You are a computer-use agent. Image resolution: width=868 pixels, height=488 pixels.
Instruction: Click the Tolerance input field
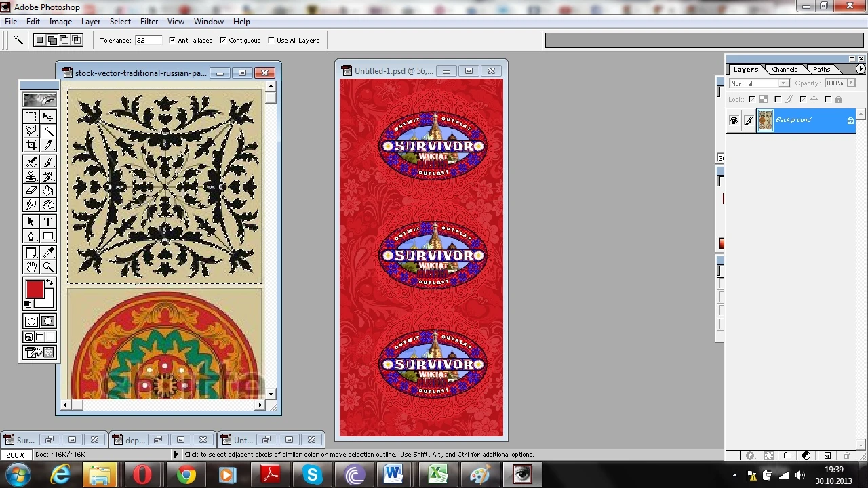tap(148, 40)
